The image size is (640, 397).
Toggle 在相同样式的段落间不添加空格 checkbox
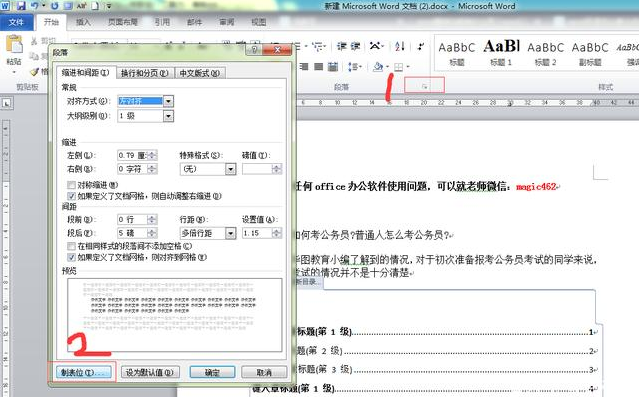[x=71, y=246]
